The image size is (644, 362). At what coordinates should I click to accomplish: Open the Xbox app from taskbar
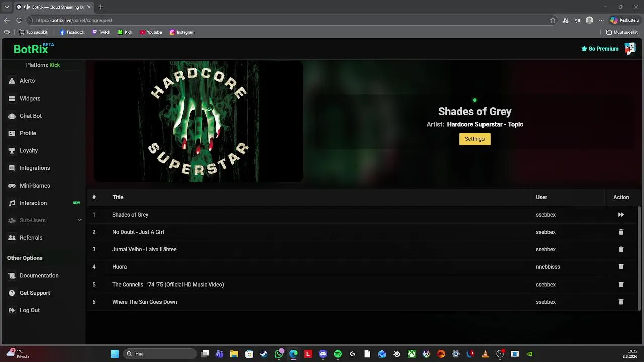tap(412, 354)
